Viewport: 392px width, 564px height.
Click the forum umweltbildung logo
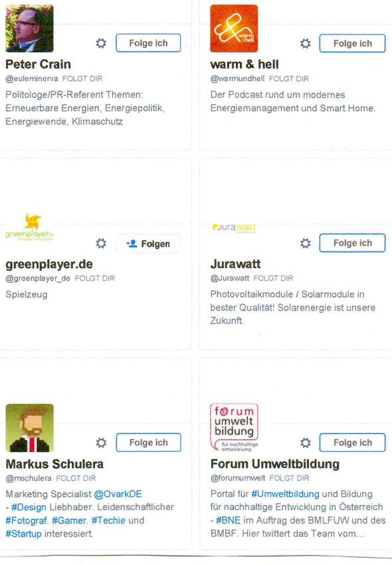point(234,428)
